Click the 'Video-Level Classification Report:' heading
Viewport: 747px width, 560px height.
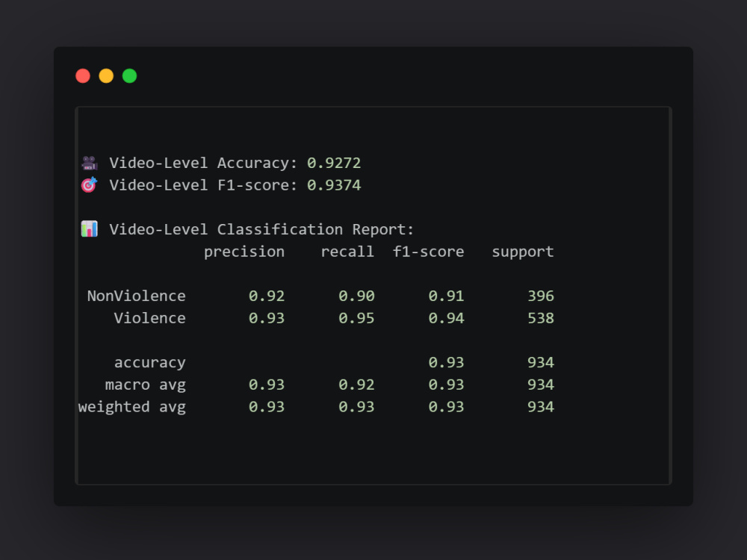261,229
